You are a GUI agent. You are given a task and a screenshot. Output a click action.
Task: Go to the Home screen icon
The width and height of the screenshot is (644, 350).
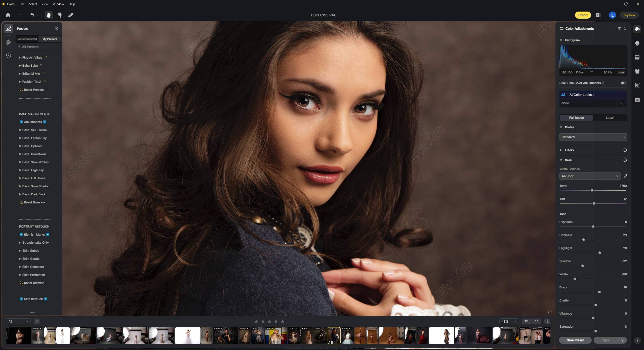click(x=8, y=15)
